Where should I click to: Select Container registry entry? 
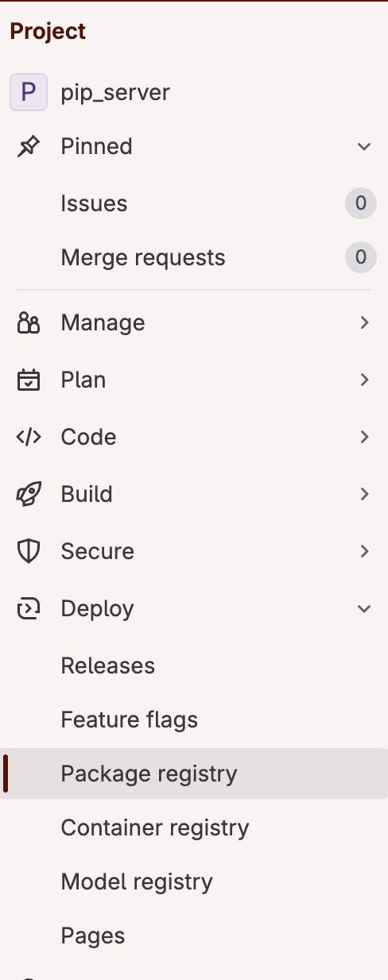click(194, 828)
